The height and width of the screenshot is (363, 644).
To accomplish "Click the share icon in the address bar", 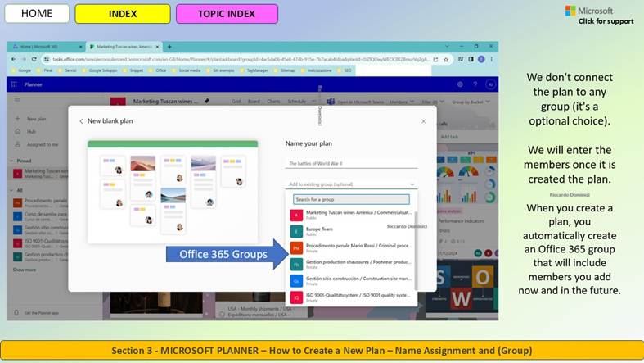I will pos(435,60).
